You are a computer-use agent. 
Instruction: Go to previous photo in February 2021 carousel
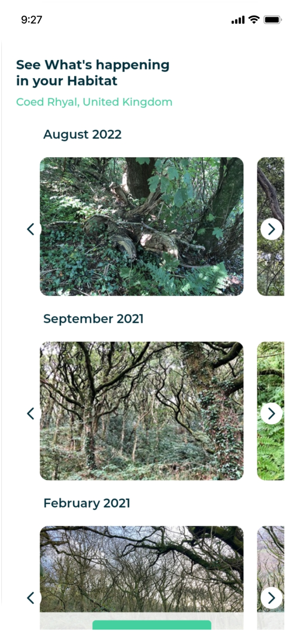30,598
